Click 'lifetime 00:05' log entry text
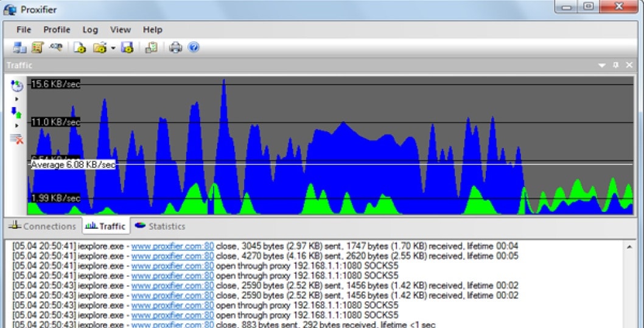This screenshot has width=644, height=328. pyautogui.click(x=493, y=256)
